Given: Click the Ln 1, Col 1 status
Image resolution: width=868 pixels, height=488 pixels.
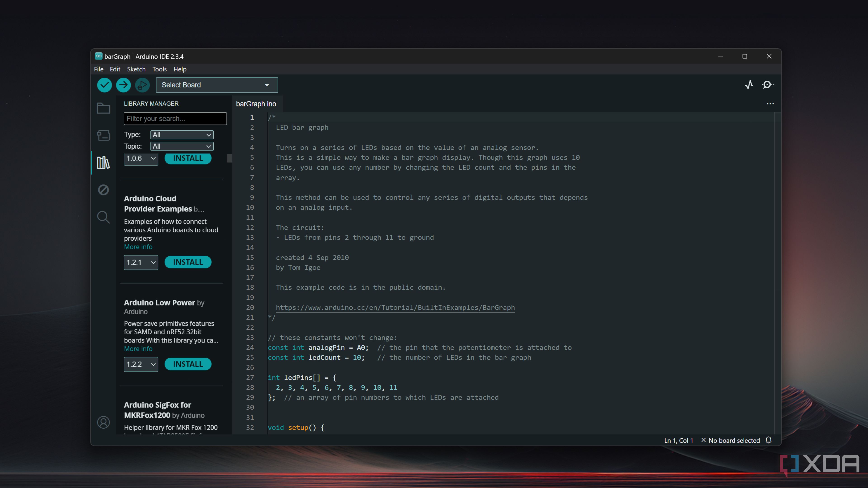Looking at the screenshot, I should click(679, 441).
